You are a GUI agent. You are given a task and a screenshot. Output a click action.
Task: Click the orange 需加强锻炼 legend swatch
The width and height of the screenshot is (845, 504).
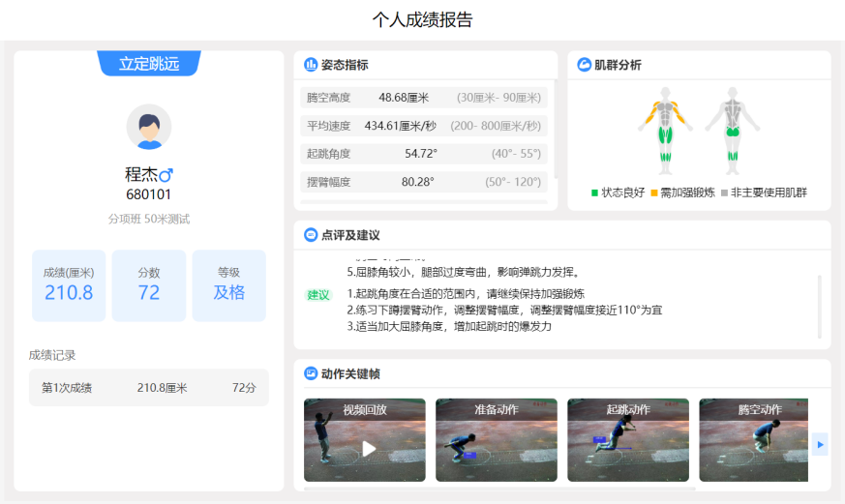[654, 193]
